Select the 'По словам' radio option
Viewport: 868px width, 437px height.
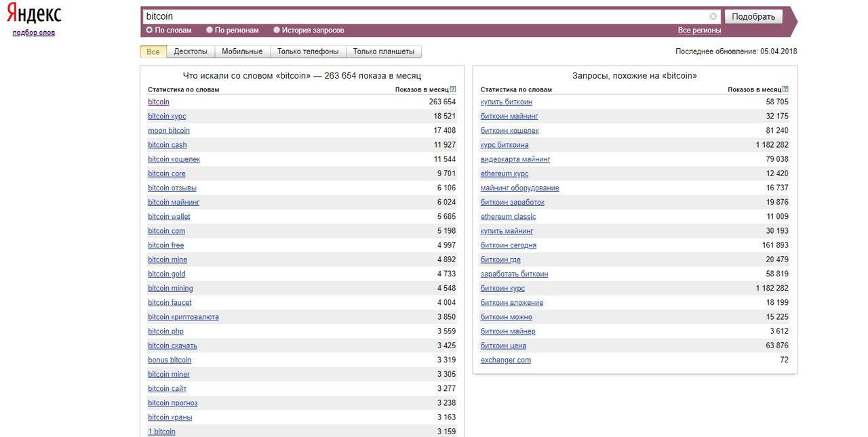[x=149, y=30]
